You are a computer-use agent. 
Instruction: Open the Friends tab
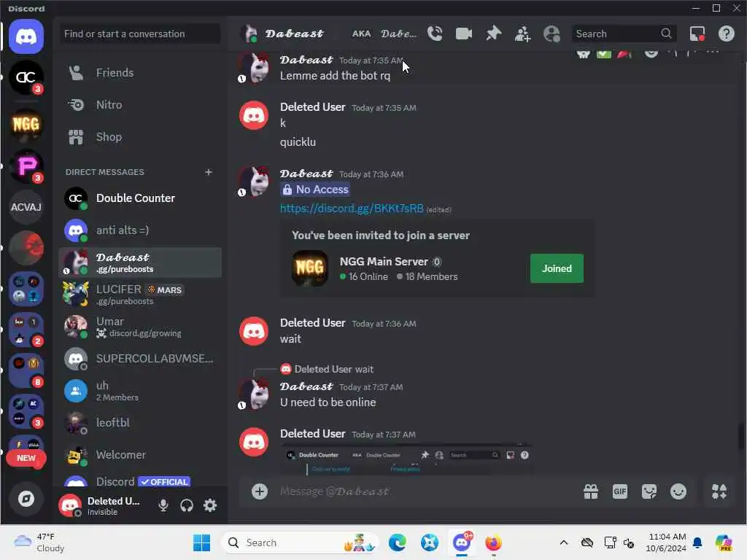click(x=140, y=73)
